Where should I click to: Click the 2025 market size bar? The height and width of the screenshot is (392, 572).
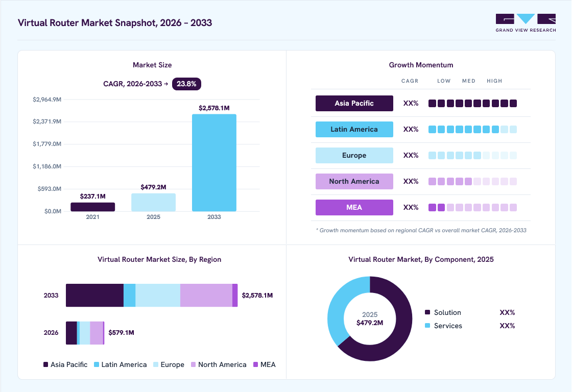154,203
